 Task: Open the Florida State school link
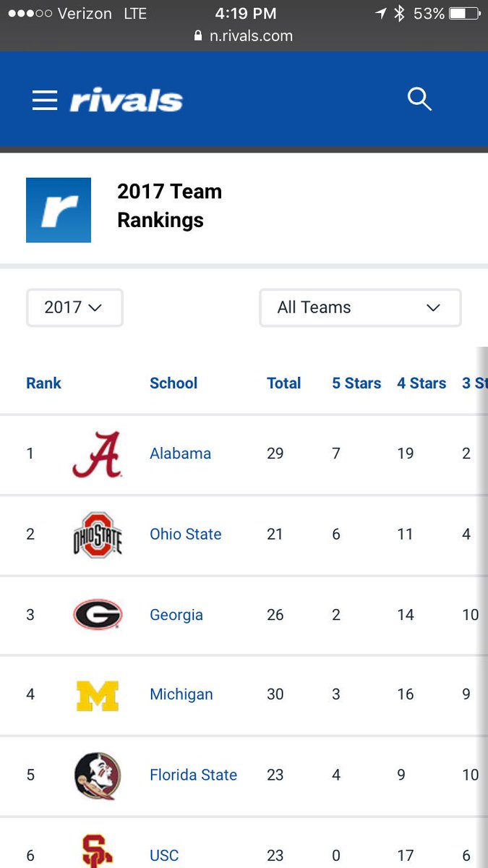(193, 775)
